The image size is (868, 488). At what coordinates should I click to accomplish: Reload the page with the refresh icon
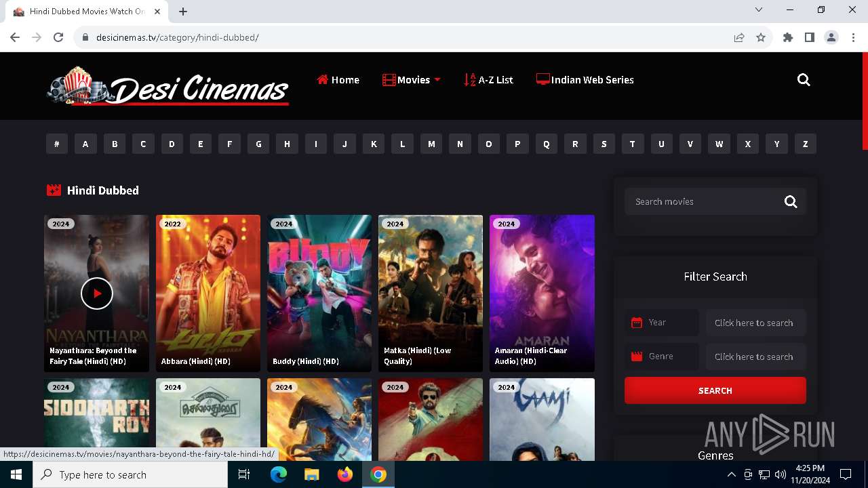[58, 37]
